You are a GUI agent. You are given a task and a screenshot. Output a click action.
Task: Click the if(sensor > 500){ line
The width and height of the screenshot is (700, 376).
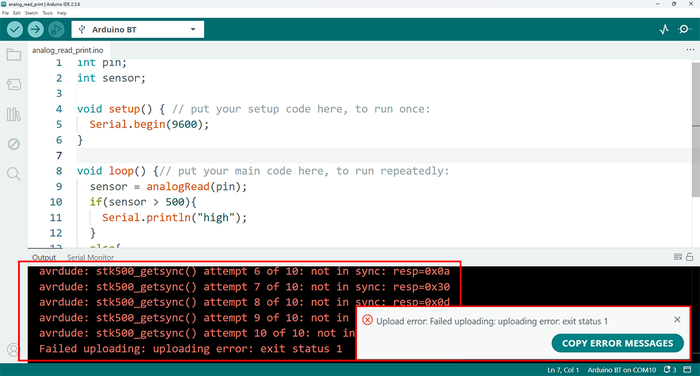coord(143,202)
